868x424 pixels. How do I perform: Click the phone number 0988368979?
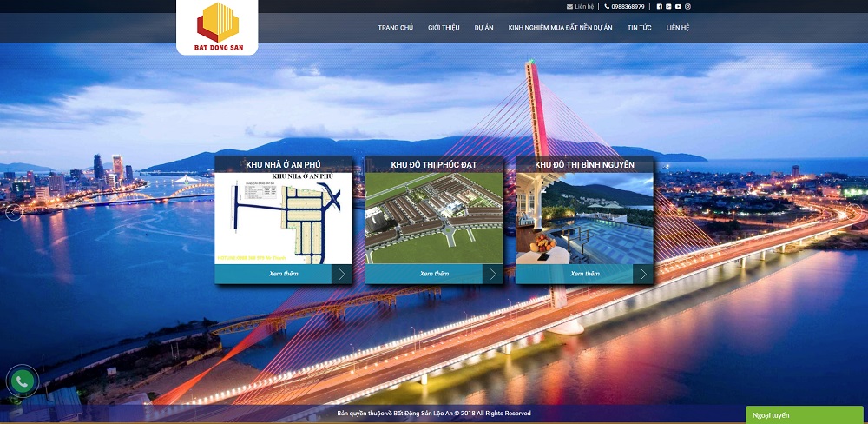click(628, 7)
